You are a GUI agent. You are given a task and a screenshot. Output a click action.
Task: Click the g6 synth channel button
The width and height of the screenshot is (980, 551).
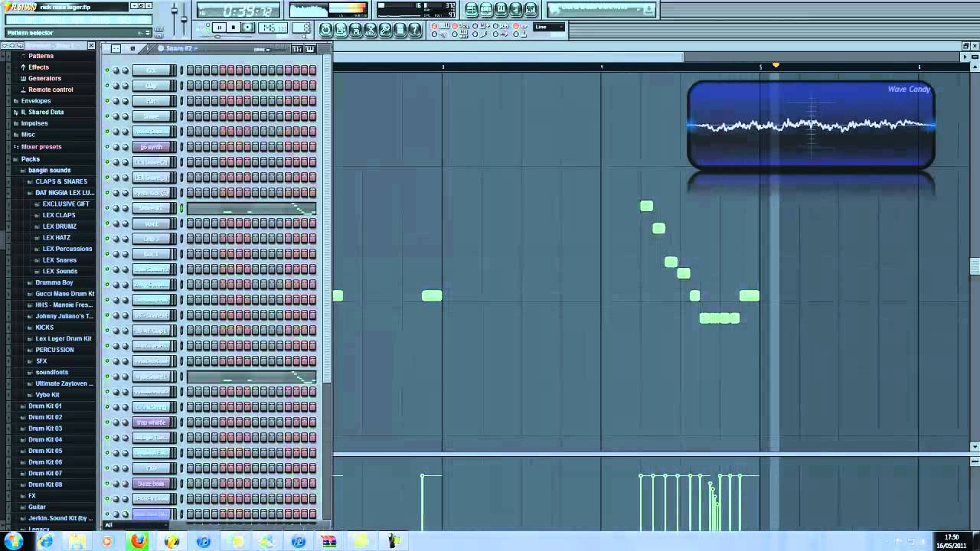click(151, 147)
